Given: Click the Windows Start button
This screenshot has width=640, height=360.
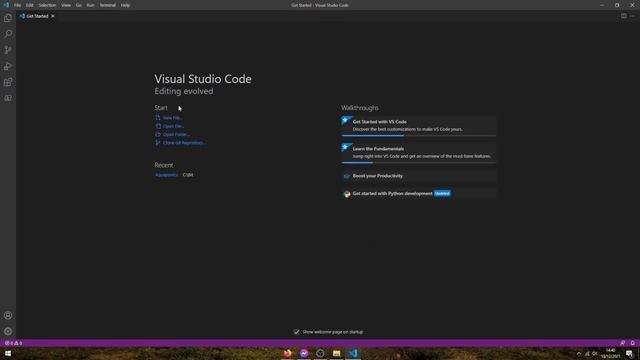Looking at the screenshot, I should (8, 353).
